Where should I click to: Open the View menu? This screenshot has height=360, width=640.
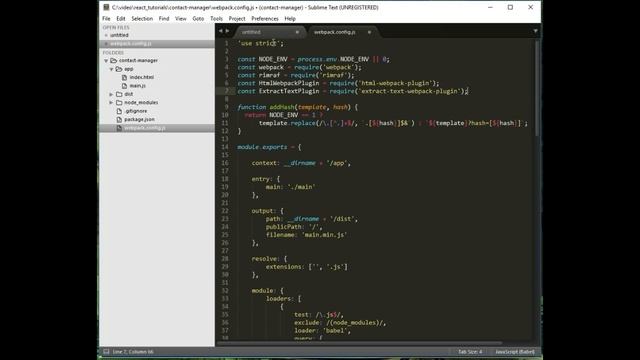(180, 19)
